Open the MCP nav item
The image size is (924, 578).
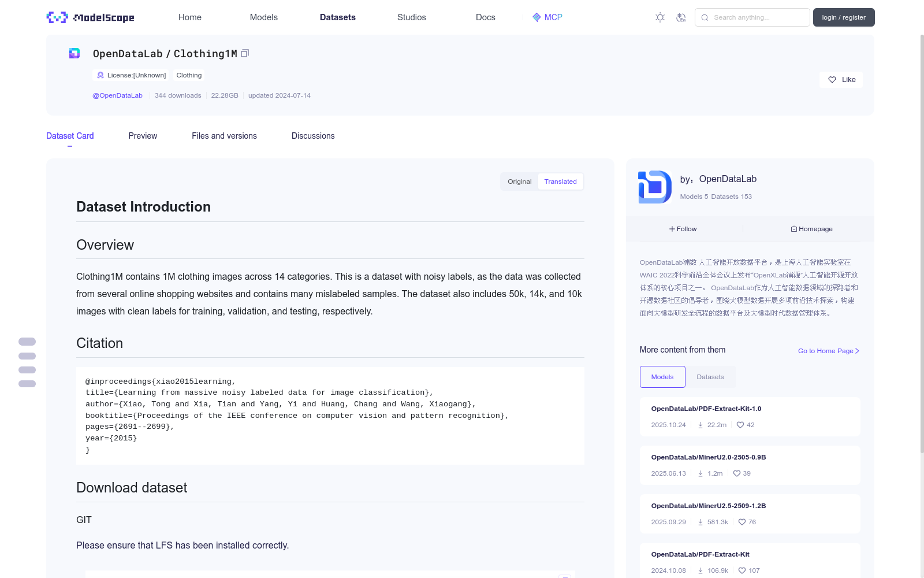coord(547,17)
